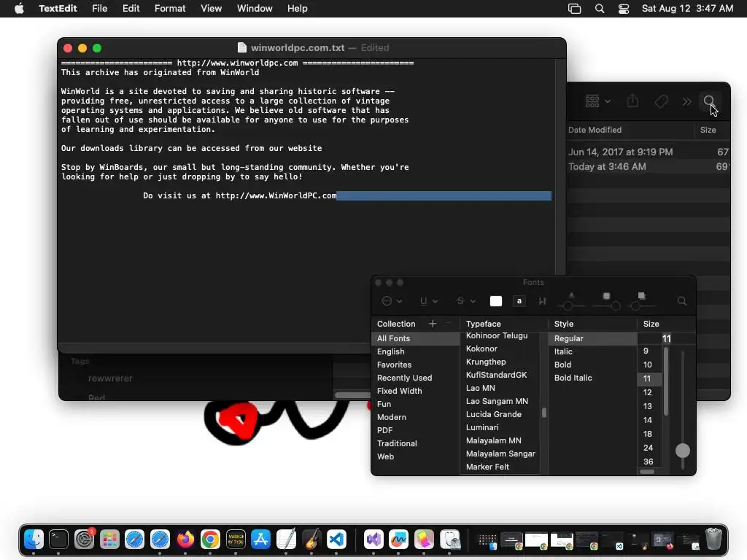Open Trash from the Dock
The height and width of the screenshot is (560, 747).
(713, 540)
